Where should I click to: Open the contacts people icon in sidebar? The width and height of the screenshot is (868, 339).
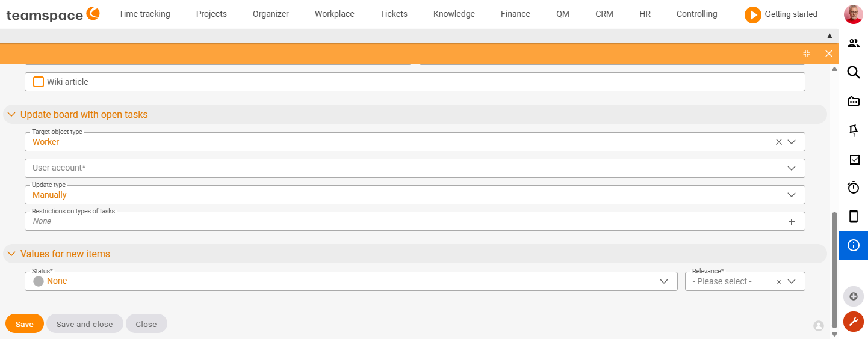(853, 44)
